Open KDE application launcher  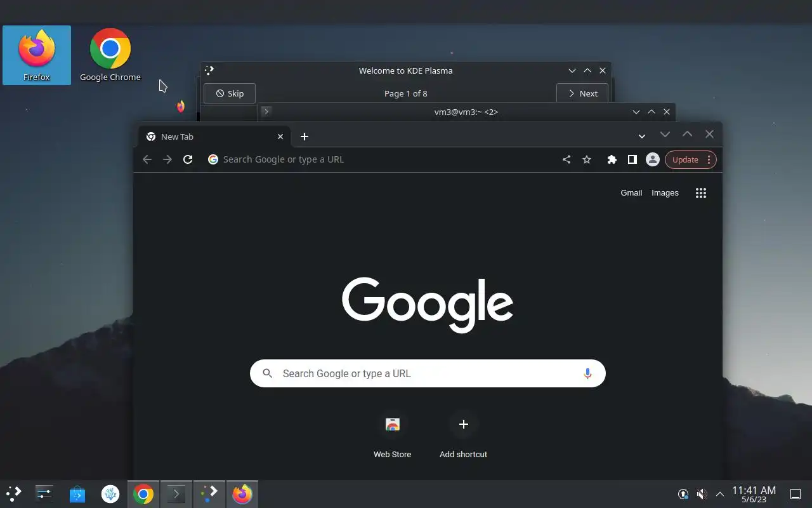(14, 493)
